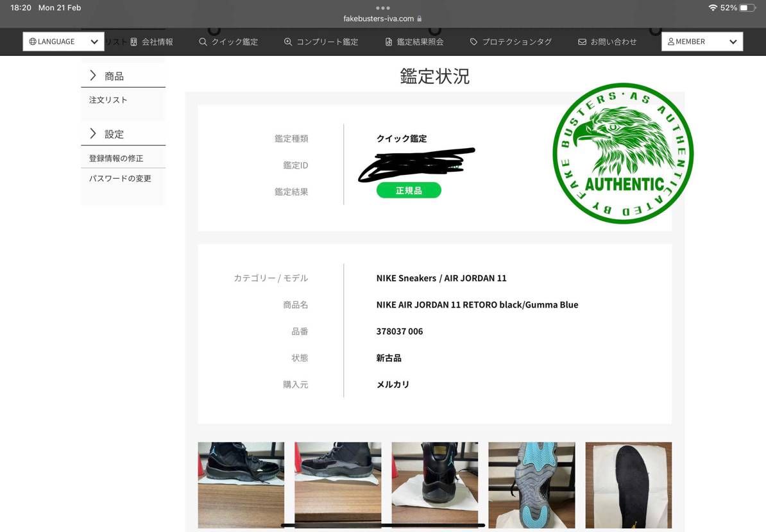Click the globe icon beside LANGUAGE
The height and width of the screenshot is (532, 766).
[x=33, y=42]
